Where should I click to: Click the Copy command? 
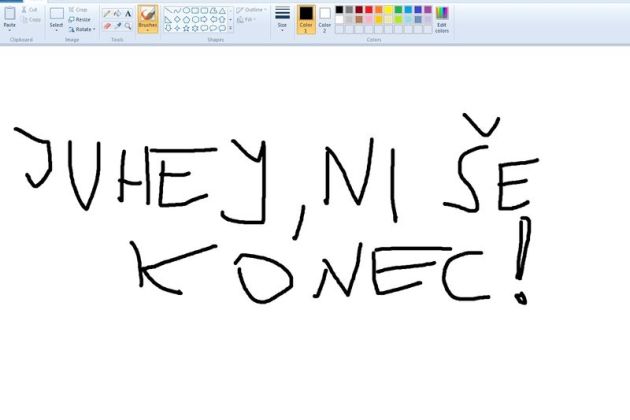pos(31,19)
